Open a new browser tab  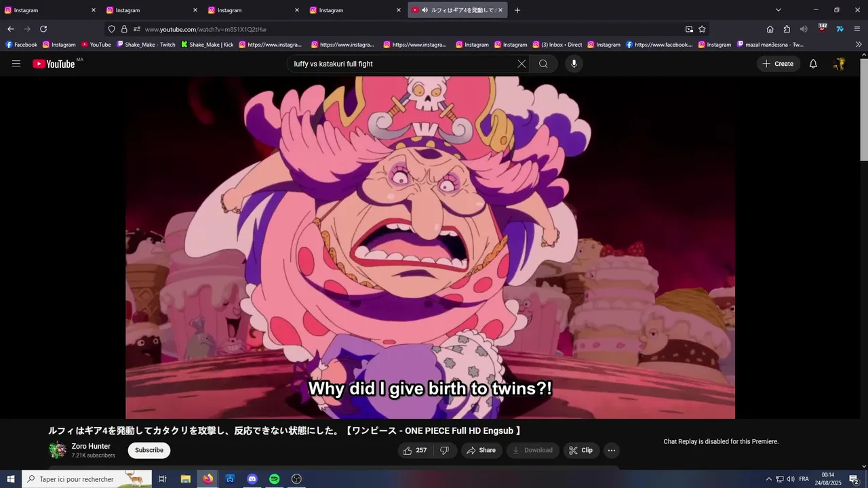point(517,10)
